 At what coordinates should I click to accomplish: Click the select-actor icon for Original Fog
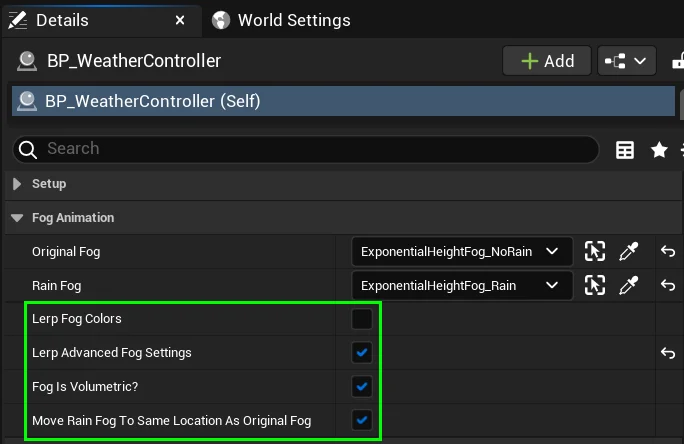tap(595, 252)
